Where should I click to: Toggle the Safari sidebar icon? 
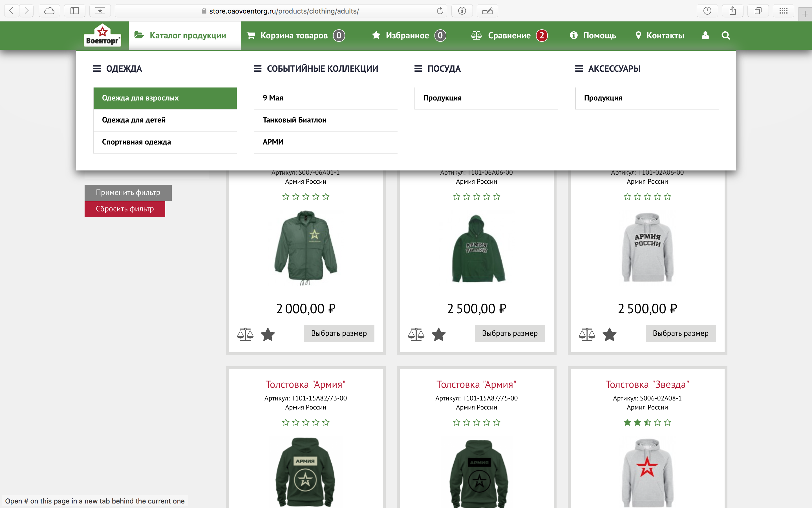[x=74, y=11]
